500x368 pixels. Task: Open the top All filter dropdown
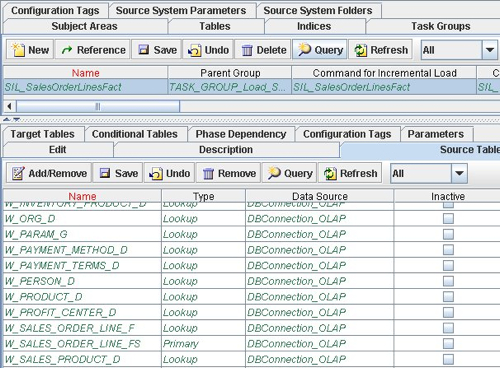(490, 50)
